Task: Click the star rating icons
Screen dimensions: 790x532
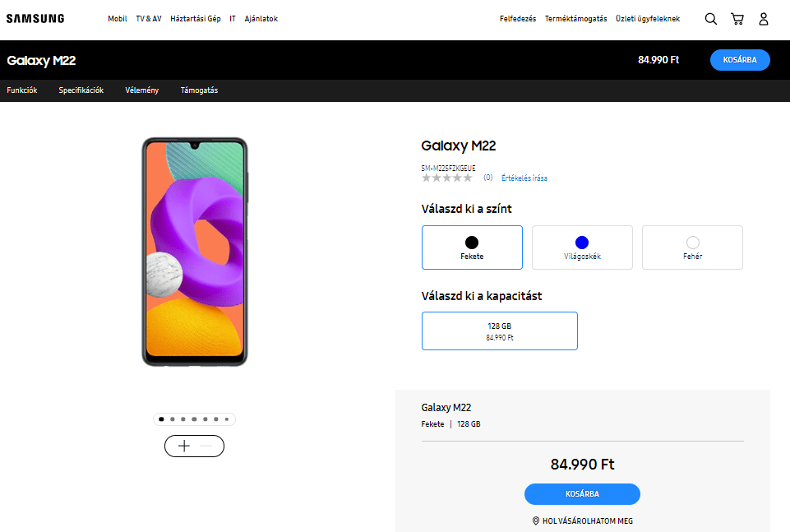Action: click(x=447, y=178)
